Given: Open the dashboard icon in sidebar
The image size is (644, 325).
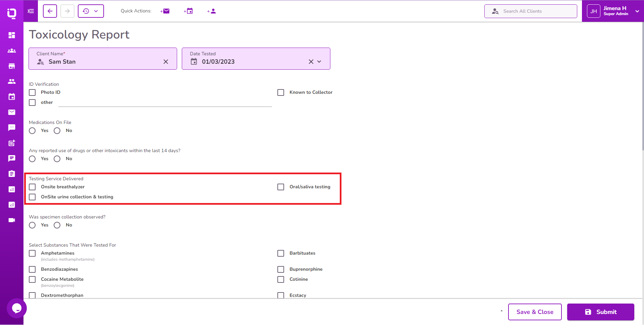Looking at the screenshot, I should coord(12,35).
